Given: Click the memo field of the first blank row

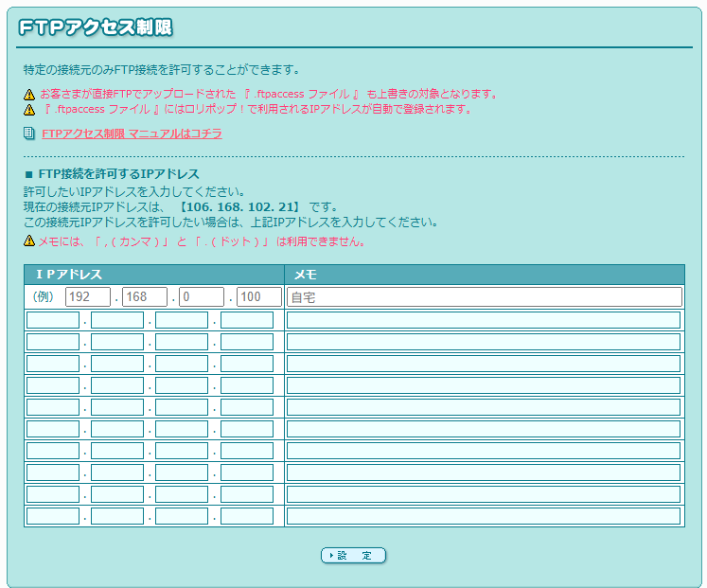Looking at the screenshot, I should point(484,320).
